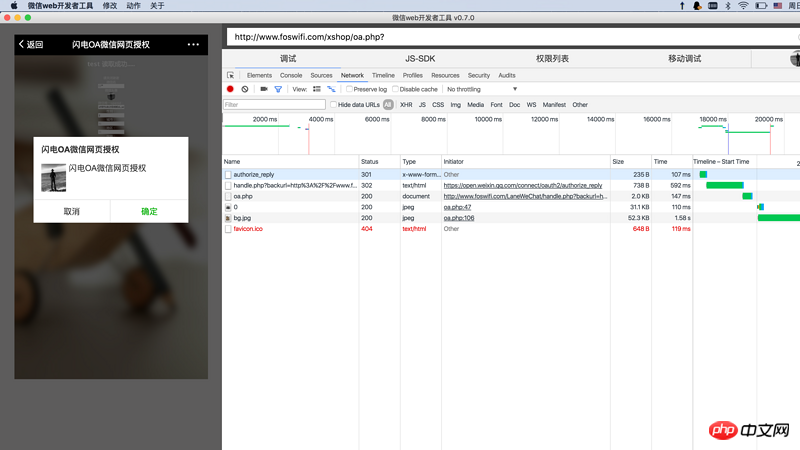Toggle the network filter funnel icon
This screenshot has width=800, height=450.
coord(278,89)
